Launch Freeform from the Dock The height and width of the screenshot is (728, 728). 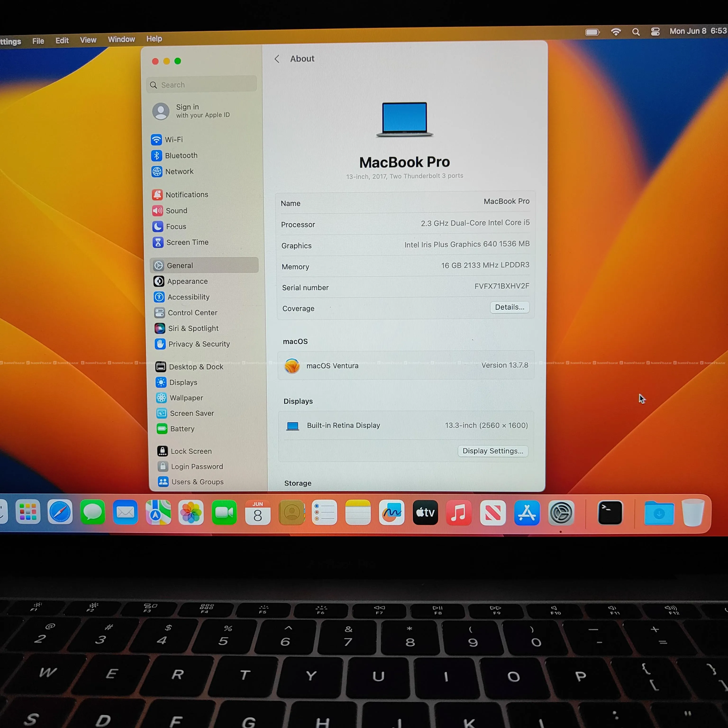click(391, 512)
